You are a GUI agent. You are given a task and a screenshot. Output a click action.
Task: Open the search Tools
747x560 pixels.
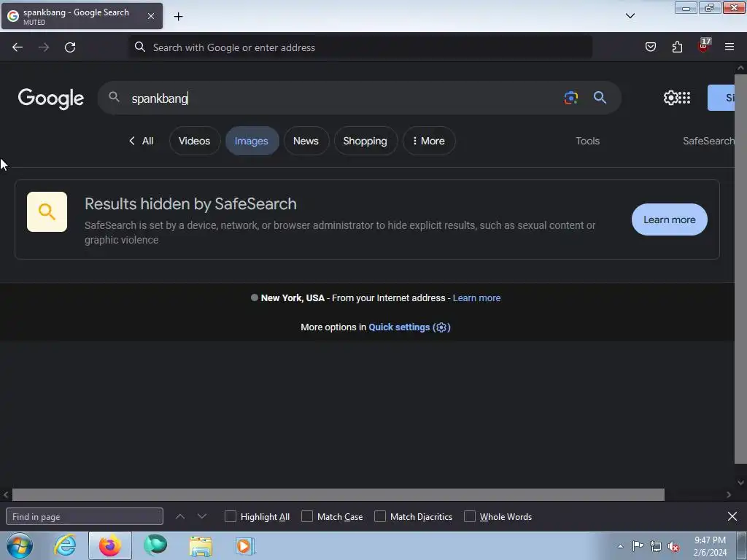(587, 141)
